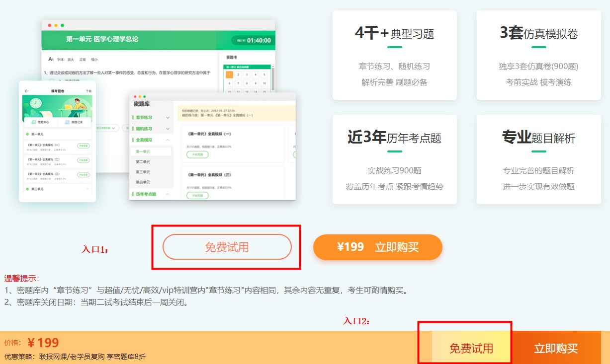The width and height of the screenshot is (610, 364).
Task: Click the ¥199 立即购买 button
Action: coord(378,247)
